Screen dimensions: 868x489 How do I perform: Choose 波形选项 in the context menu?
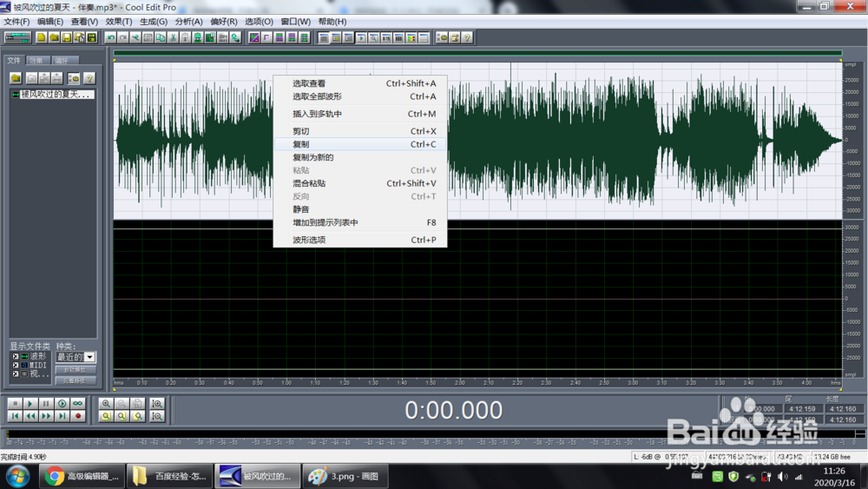[360, 240]
